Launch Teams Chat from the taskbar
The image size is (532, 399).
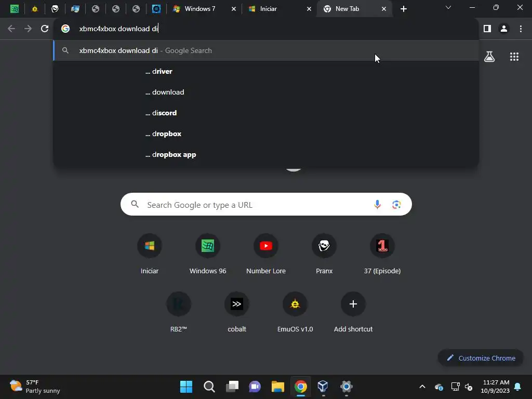255,387
